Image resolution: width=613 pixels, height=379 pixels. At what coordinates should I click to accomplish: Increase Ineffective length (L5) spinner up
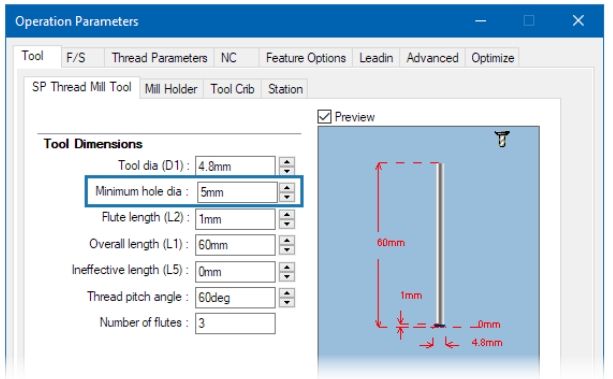pyautogui.click(x=287, y=267)
